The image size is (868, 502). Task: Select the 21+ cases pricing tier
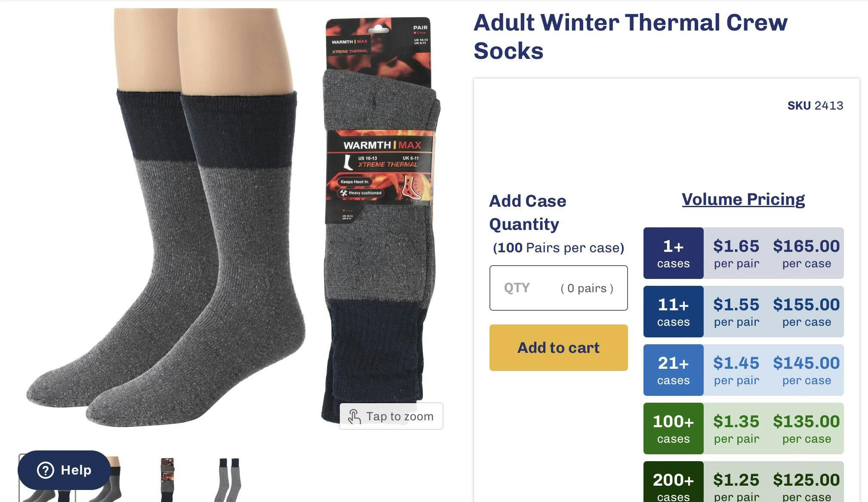743,370
